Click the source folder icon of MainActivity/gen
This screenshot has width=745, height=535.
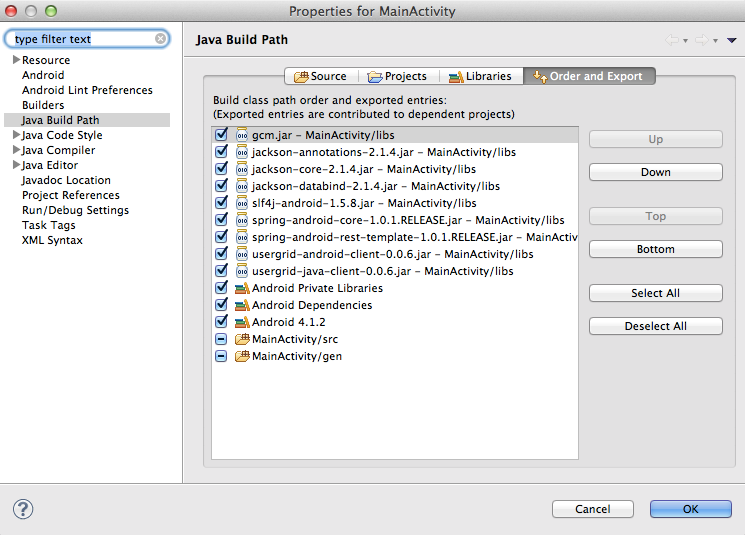coord(242,356)
